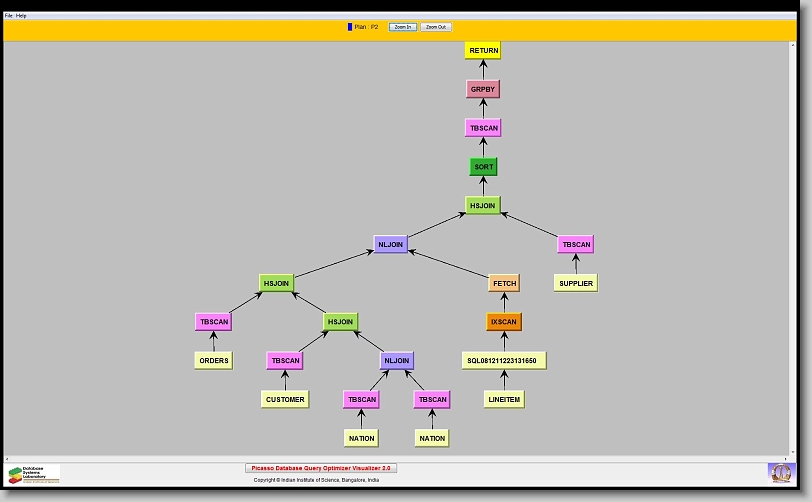Click the orange IXSCAN node
The width and height of the screenshot is (812, 502).
click(x=504, y=322)
